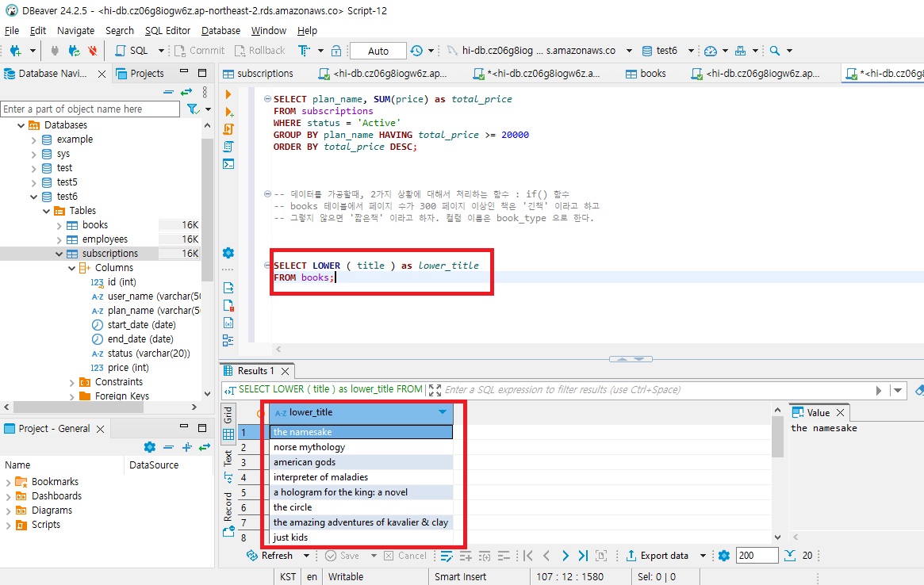Viewport: 924px width, 585px height.
Task: Expand the sys database node
Action: coord(33,154)
